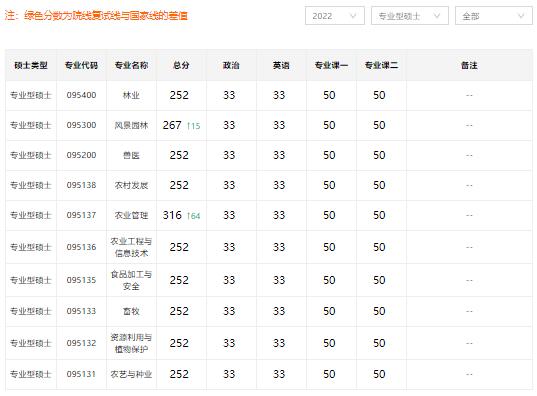Click the 专业课一 column header
Viewport: 537px width, 396px height.
pyautogui.click(x=331, y=65)
